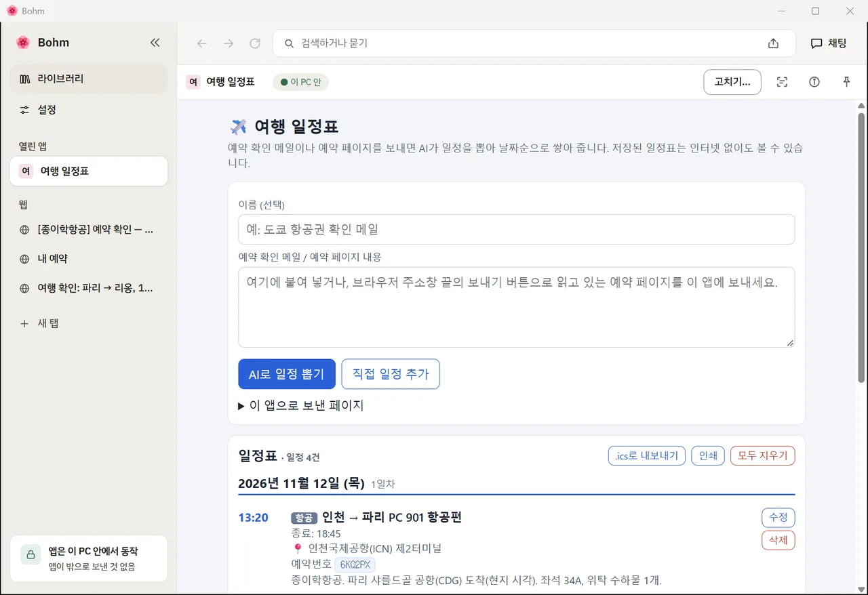Delete the 인천 → 파리 flight with 삭제
Image resolution: width=868 pixels, height=595 pixels.
[778, 541]
